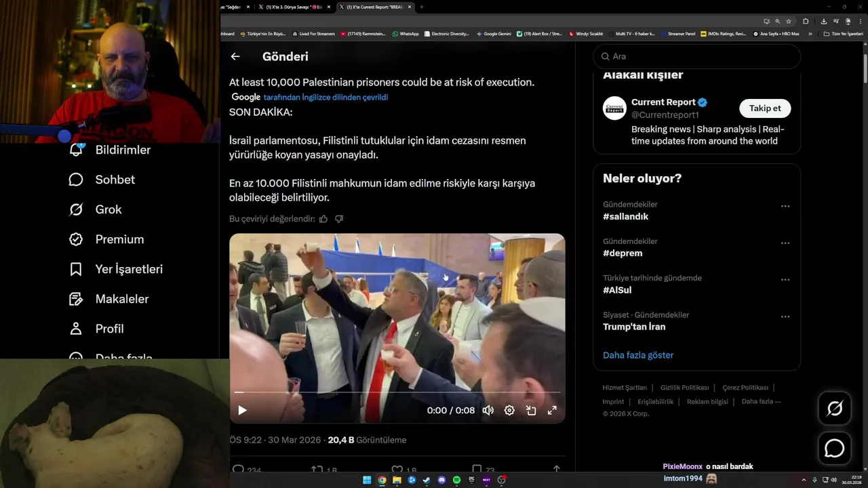
Task: Open more options for #AlSul trend
Action: 785,279
